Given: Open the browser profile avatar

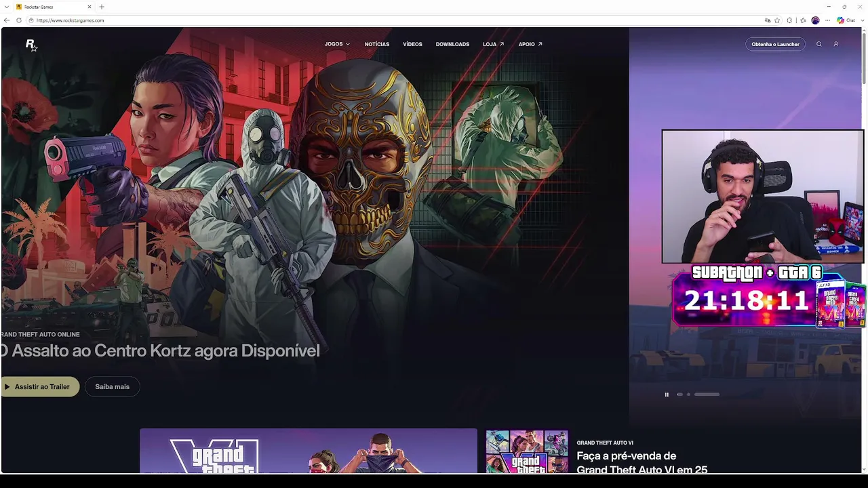Looking at the screenshot, I should click(815, 20).
